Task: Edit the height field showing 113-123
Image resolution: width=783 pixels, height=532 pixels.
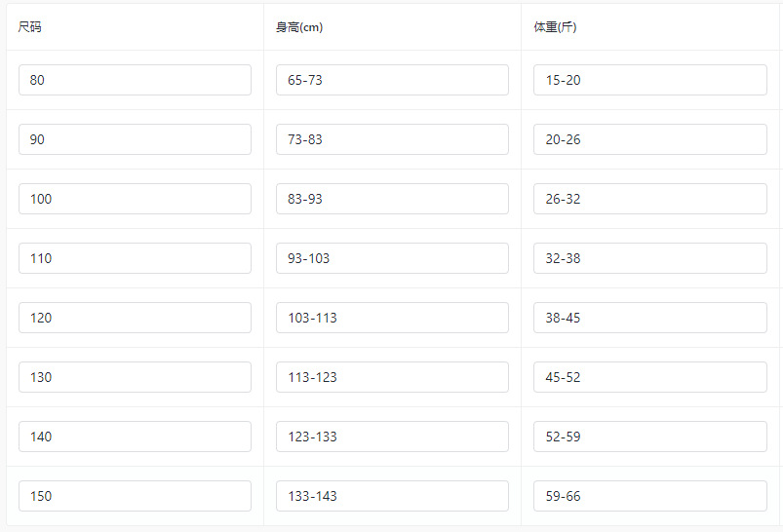Action: [392, 377]
